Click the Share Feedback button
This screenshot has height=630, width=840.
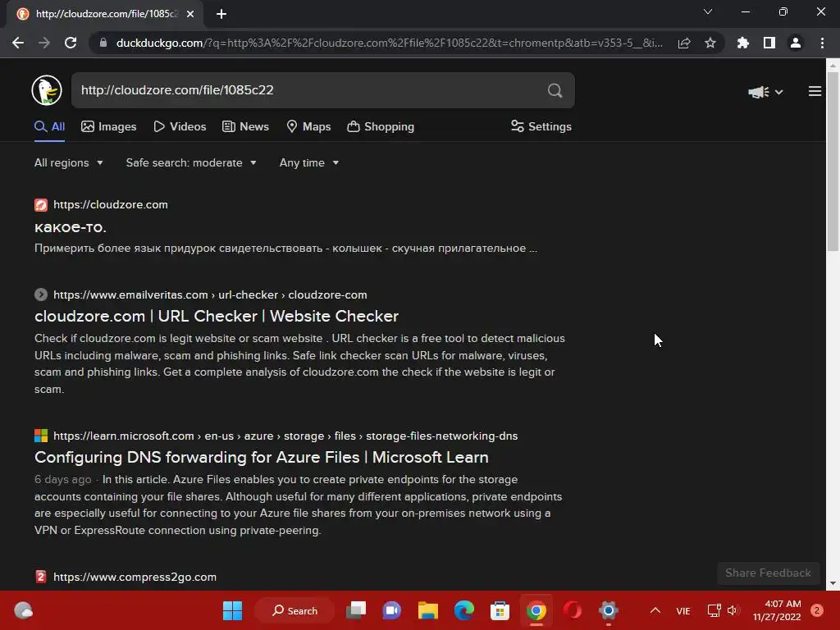(x=768, y=573)
